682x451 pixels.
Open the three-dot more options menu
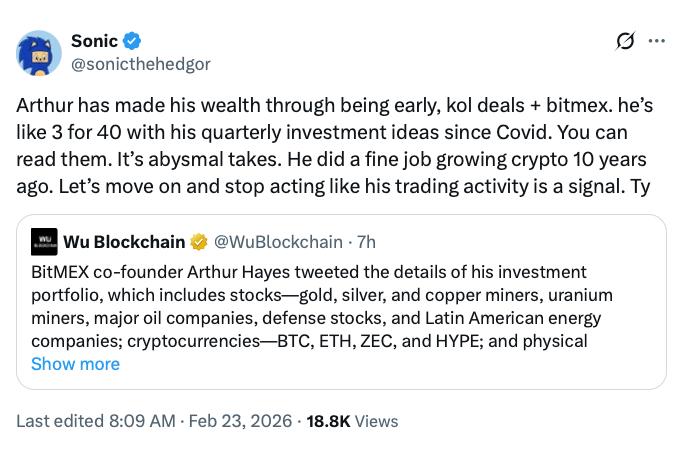coord(656,41)
